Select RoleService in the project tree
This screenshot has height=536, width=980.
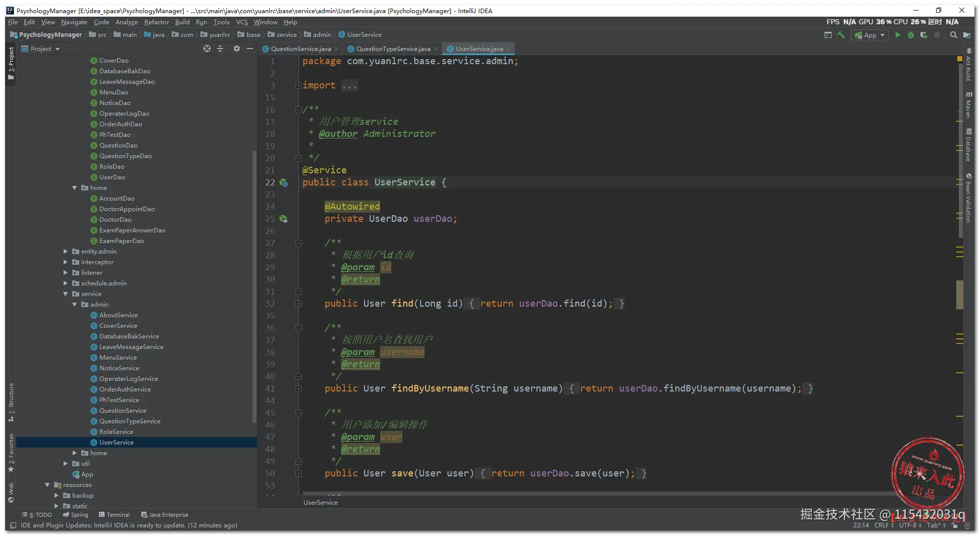(116, 431)
